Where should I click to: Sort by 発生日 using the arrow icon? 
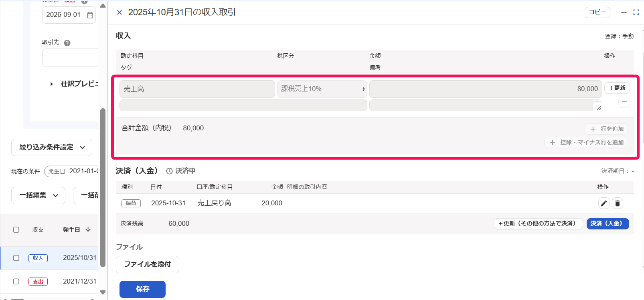(x=88, y=229)
